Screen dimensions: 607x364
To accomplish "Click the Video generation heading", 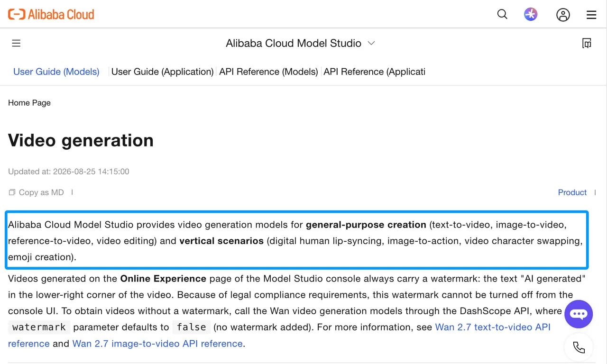I will tap(81, 140).
